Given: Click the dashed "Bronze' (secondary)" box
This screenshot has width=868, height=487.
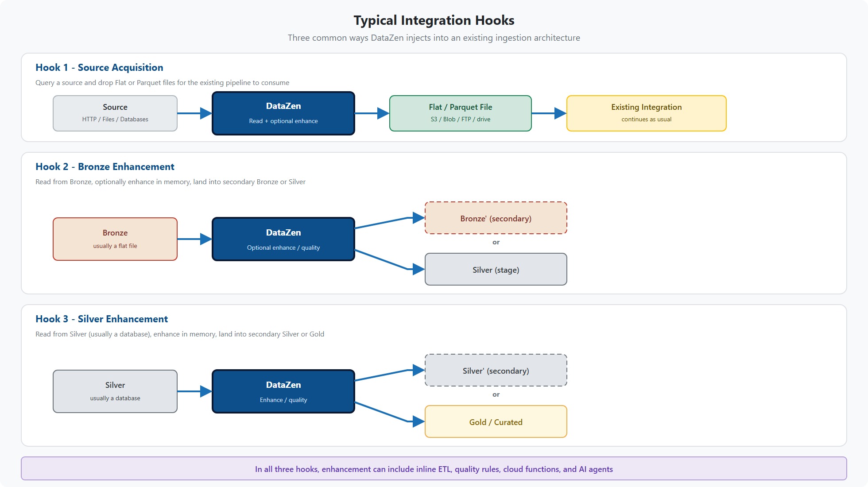Looking at the screenshot, I should pyautogui.click(x=496, y=218).
